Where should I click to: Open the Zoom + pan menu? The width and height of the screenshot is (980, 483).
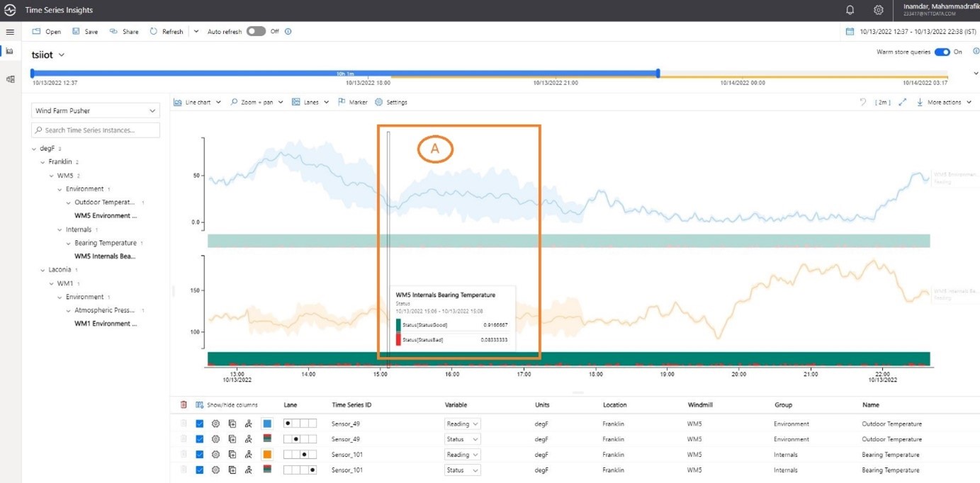click(257, 102)
